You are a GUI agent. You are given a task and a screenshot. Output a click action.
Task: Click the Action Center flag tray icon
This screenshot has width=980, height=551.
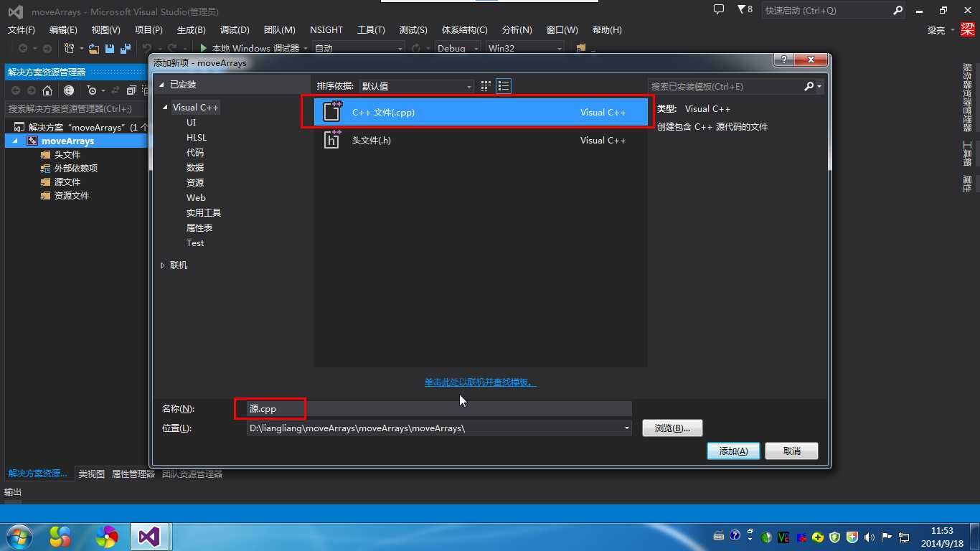pyautogui.click(x=887, y=537)
